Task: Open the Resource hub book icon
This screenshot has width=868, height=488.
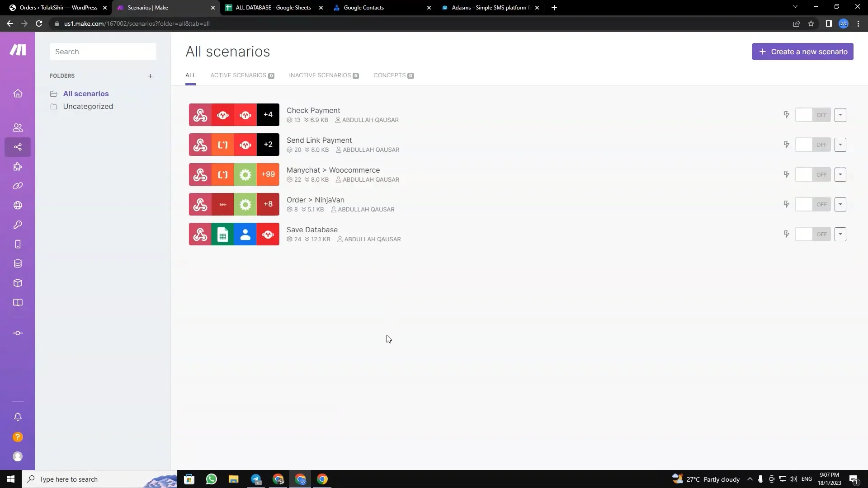Action: click(18, 302)
